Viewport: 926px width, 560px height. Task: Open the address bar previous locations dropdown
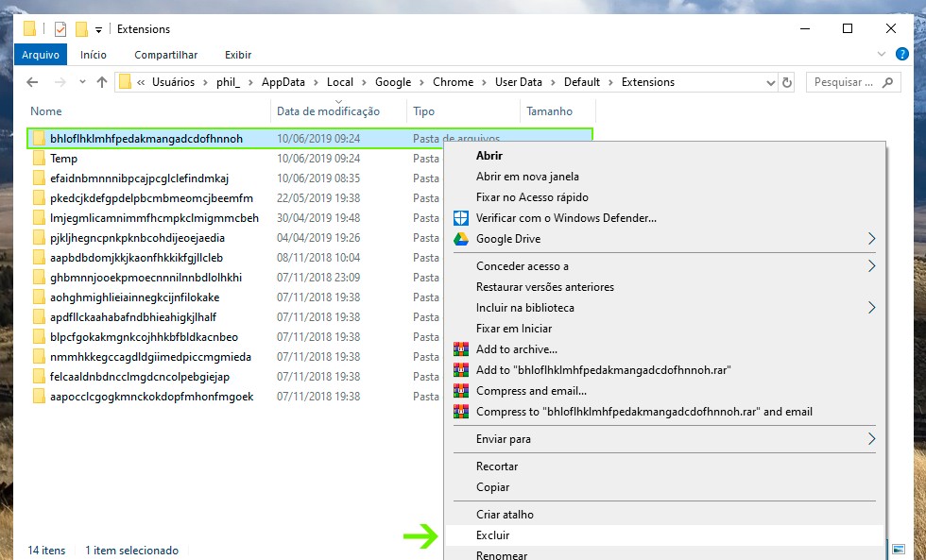coord(766,82)
